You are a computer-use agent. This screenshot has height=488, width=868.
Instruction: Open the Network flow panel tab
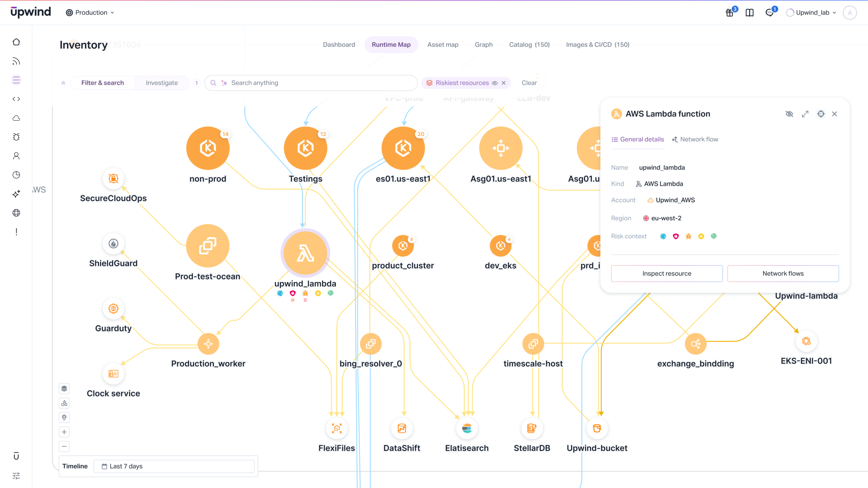pyautogui.click(x=695, y=139)
